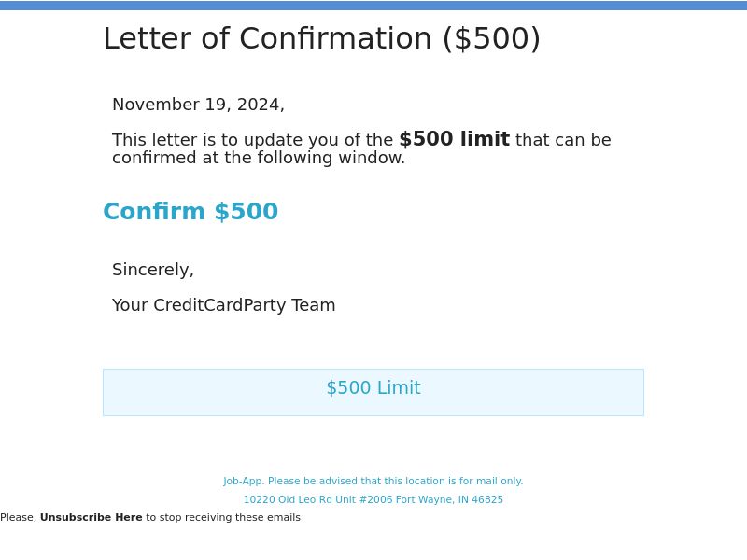
Task: Click 'confirmed at the following window' line
Action: click(259, 159)
